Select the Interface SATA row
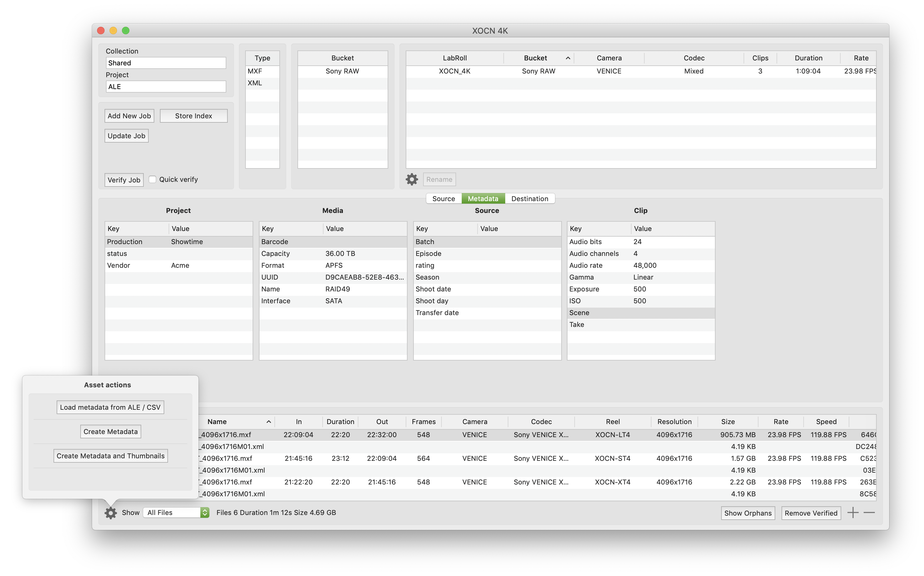 tap(333, 301)
